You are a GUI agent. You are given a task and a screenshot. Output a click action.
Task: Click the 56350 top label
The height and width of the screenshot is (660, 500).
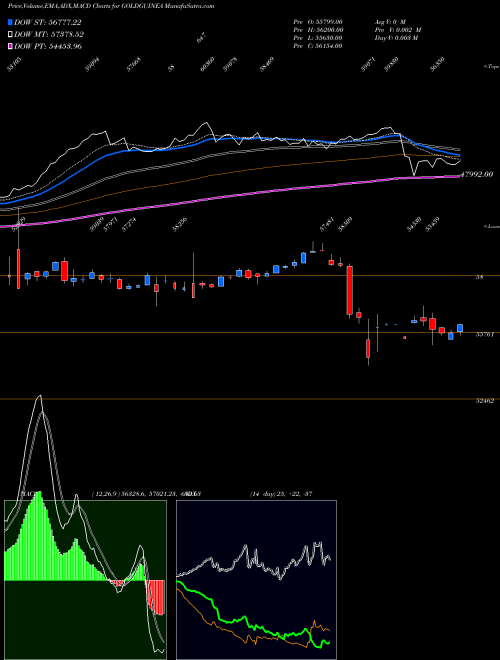pyautogui.click(x=437, y=64)
